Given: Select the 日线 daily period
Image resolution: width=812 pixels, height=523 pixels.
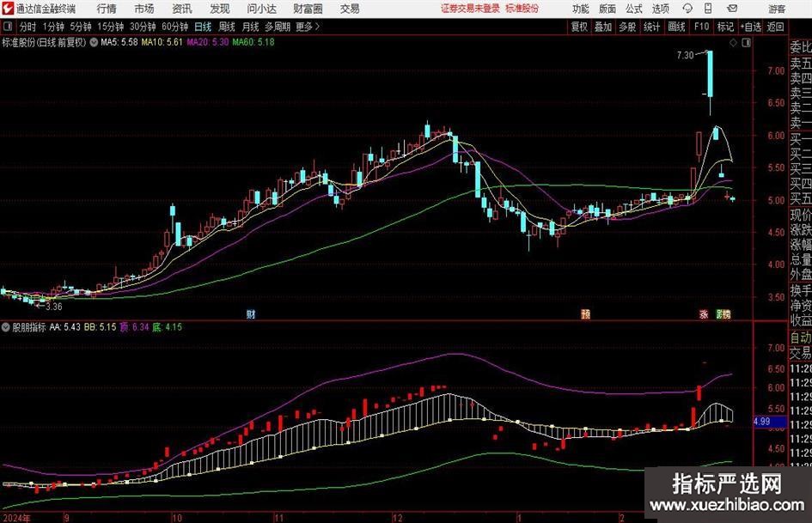Looking at the screenshot, I should pos(203,27).
